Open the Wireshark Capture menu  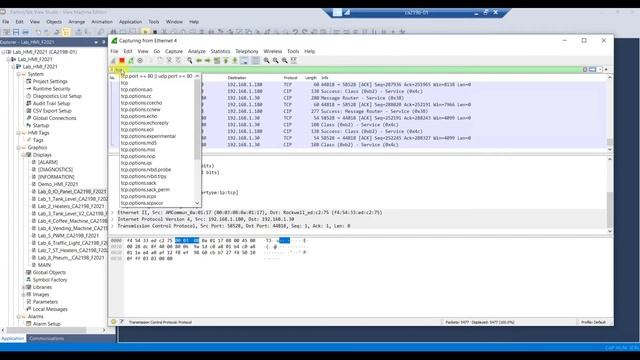coord(174,51)
